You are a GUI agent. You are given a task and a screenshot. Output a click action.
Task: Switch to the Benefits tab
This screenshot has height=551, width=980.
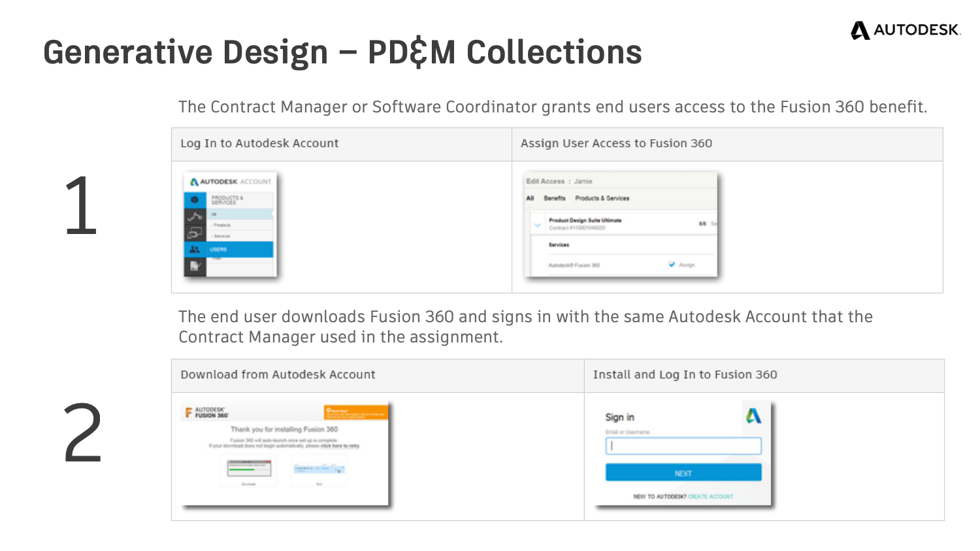pos(555,198)
